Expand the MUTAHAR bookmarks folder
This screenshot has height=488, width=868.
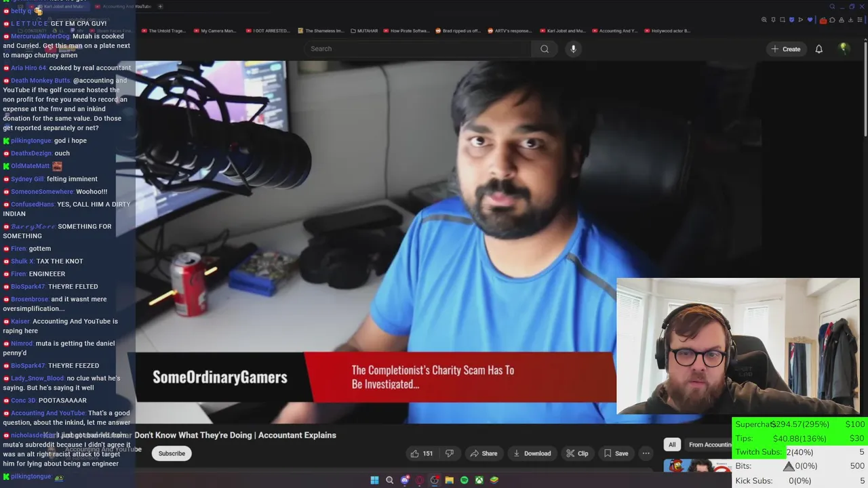tap(364, 30)
